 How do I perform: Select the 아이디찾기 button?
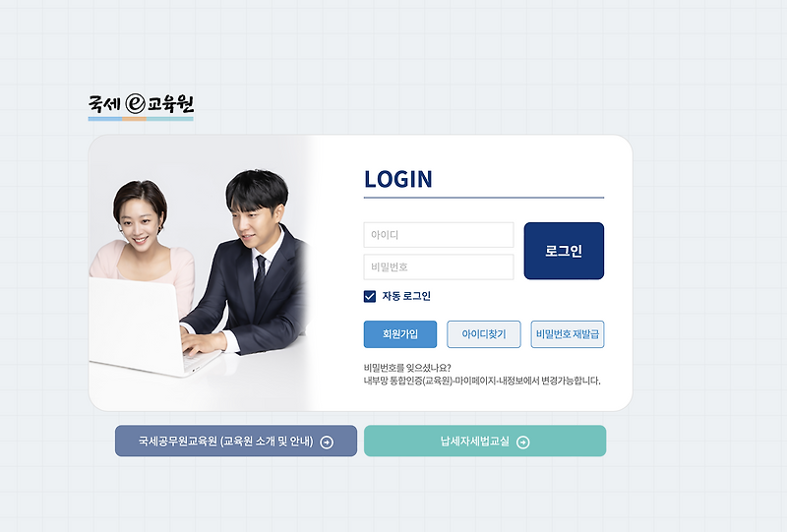coord(484,334)
